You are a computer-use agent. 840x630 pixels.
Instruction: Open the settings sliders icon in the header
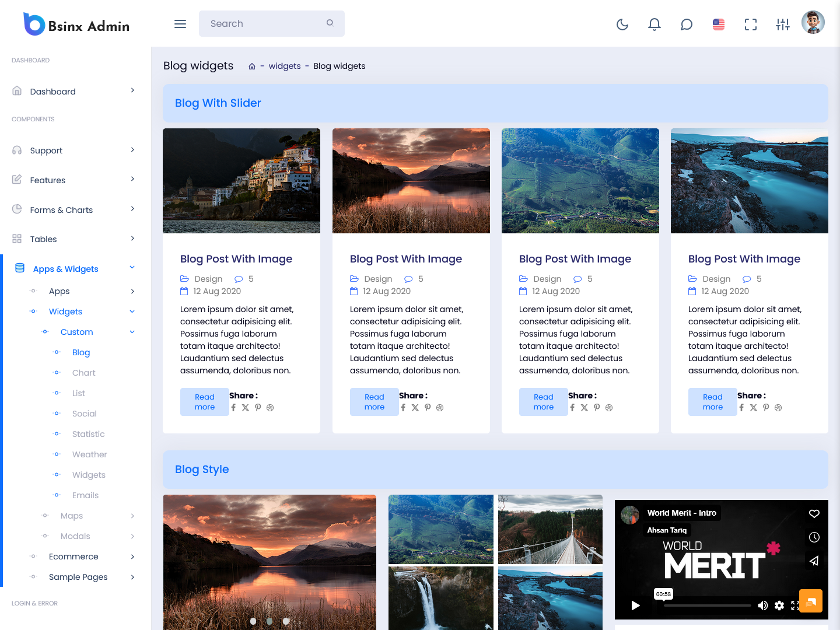point(783,24)
